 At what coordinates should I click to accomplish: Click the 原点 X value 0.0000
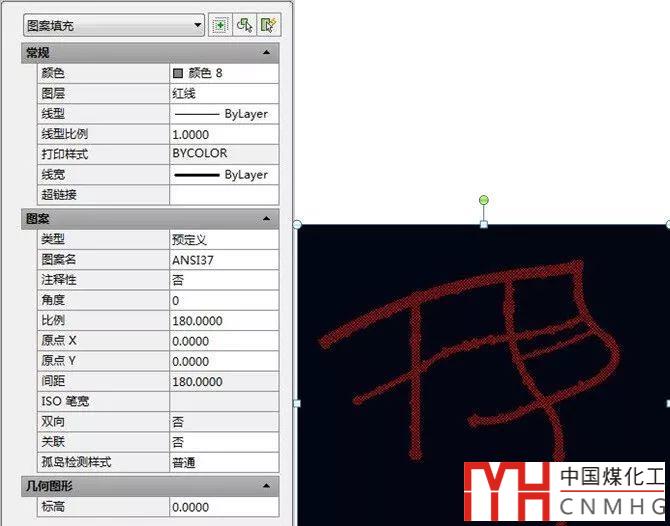tap(224, 341)
